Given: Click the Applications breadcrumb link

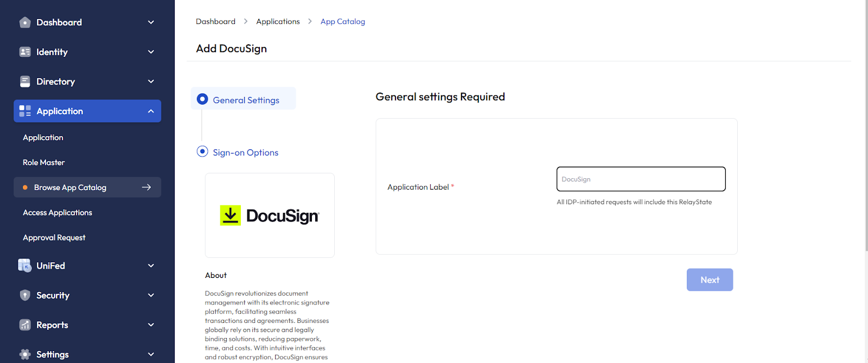Looking at the screenshot, I should [278, 22].
